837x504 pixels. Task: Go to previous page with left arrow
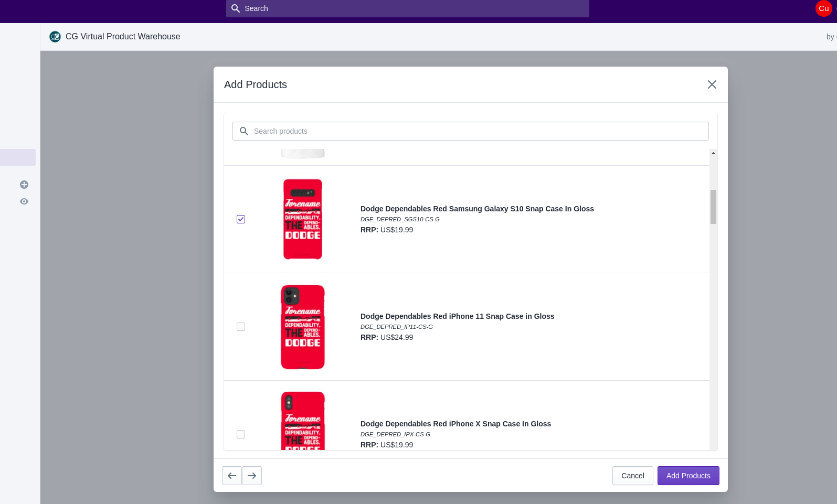point(232,476)
